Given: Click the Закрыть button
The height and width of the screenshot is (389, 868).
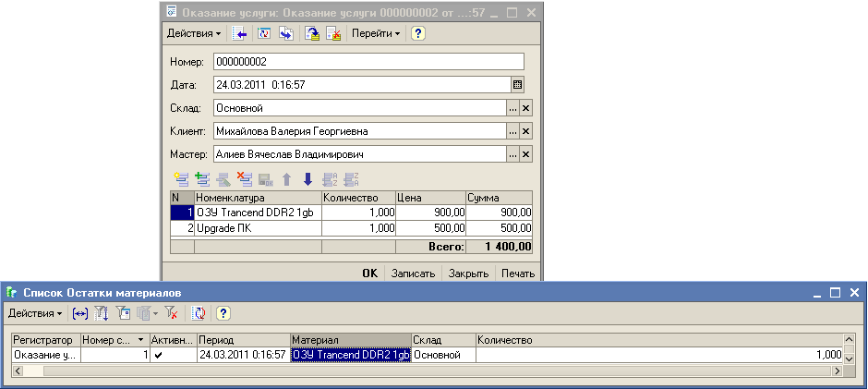Looking at the screenshot, I should tap(468, 274).
